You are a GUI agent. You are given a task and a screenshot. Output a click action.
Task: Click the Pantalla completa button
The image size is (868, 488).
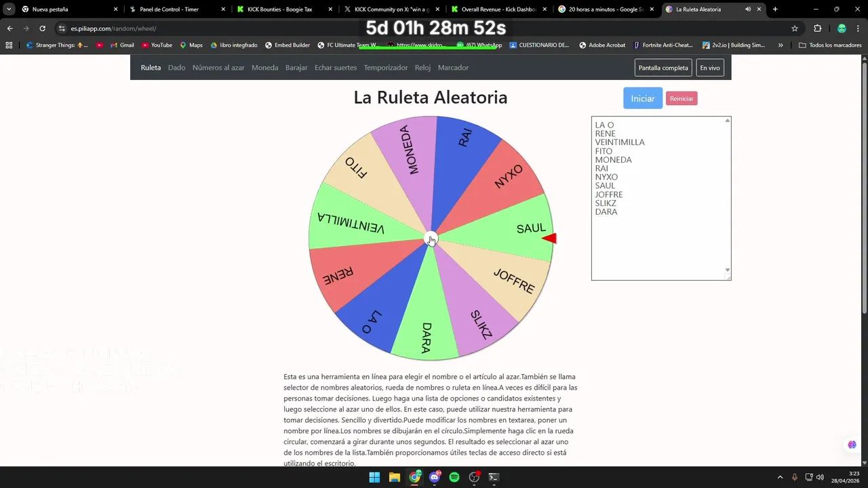click(663, 68)
